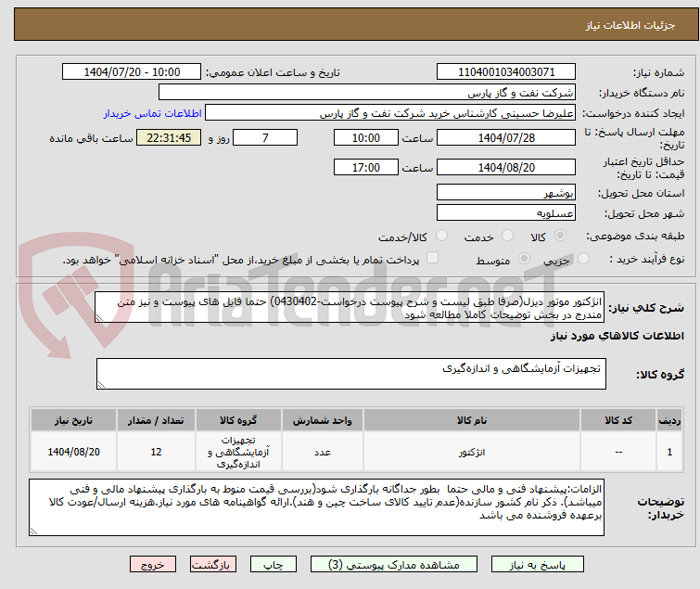Click the countdown timer 22:31:45
This screenshot has width=700, height=589.
coord(169,137)
